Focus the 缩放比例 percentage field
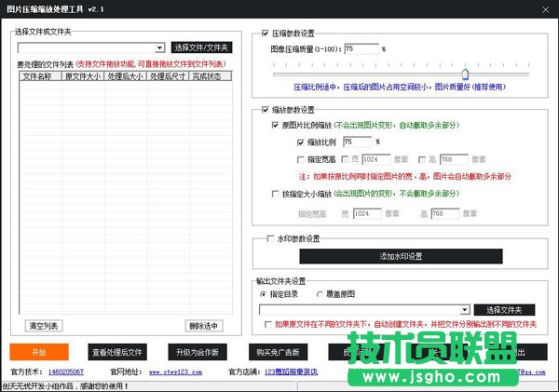This screenshot has width=559, height=392. (357, 142)
